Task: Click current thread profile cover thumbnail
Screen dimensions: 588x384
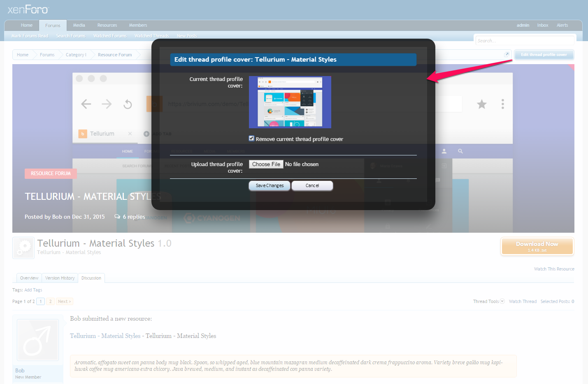Action: 290,102
